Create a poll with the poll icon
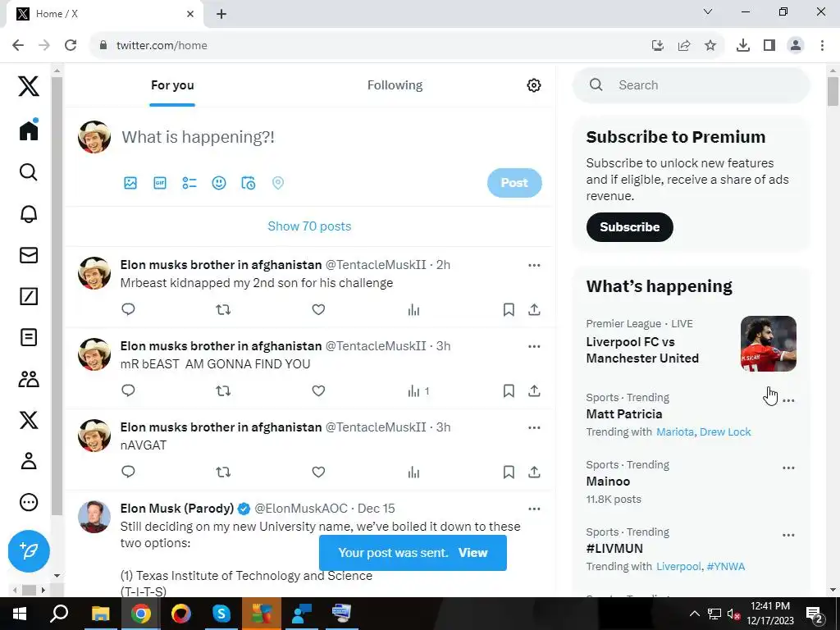This screenshot has height=630, width=840. point(189,183)
